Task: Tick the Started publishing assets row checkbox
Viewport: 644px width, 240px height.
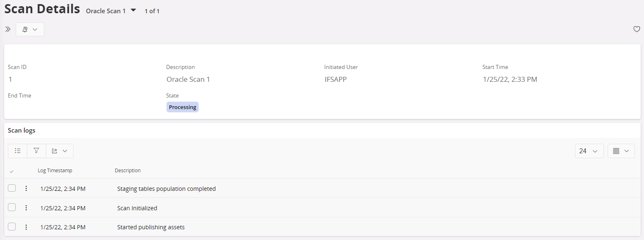Action: click(x=12, y=227)
